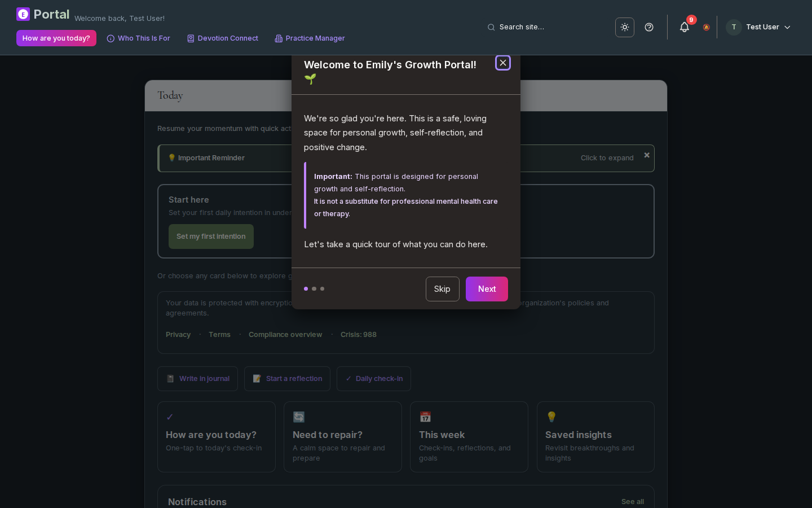Toggle the light/dark theme button
812x508 pixels.
pyautogui.click(x=625, y=27)
